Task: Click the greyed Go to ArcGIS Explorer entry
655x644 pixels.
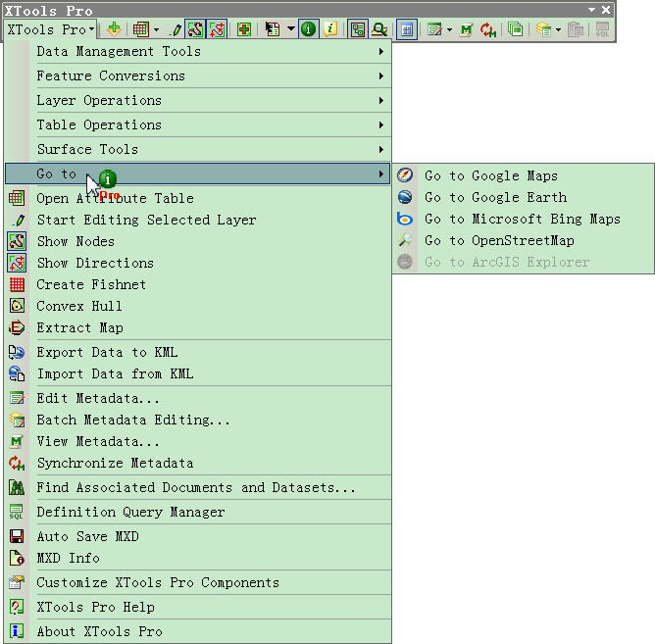Action: tap(524, 263)
